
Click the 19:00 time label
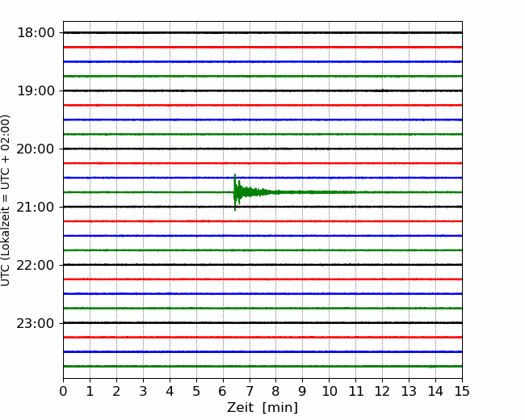coord(36,90)
